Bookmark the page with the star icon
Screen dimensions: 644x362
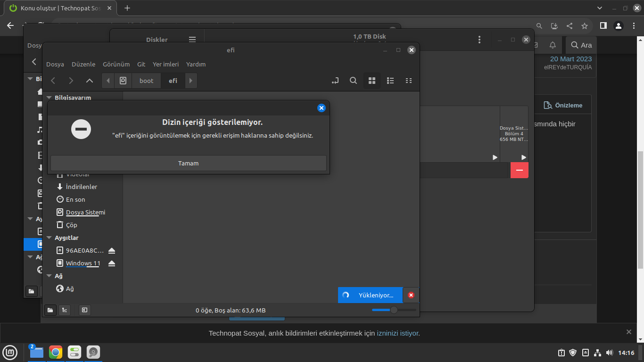(585, 26)
